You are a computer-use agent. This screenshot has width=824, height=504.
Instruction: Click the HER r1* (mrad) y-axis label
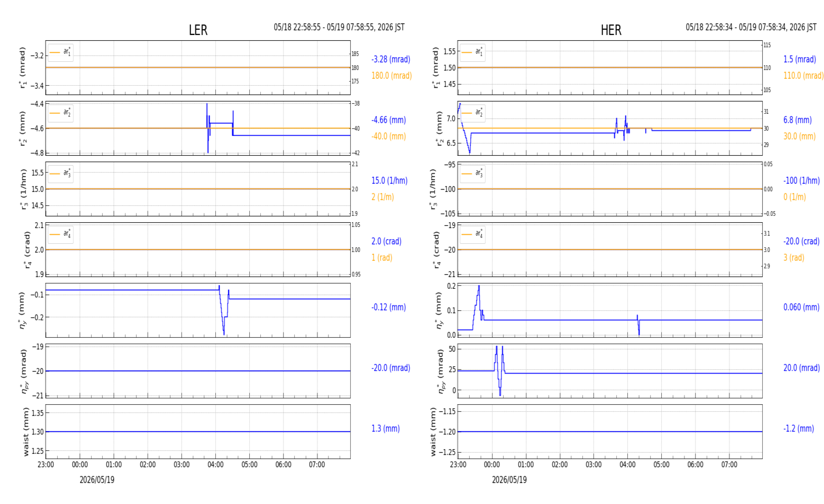tap(435, 68)
